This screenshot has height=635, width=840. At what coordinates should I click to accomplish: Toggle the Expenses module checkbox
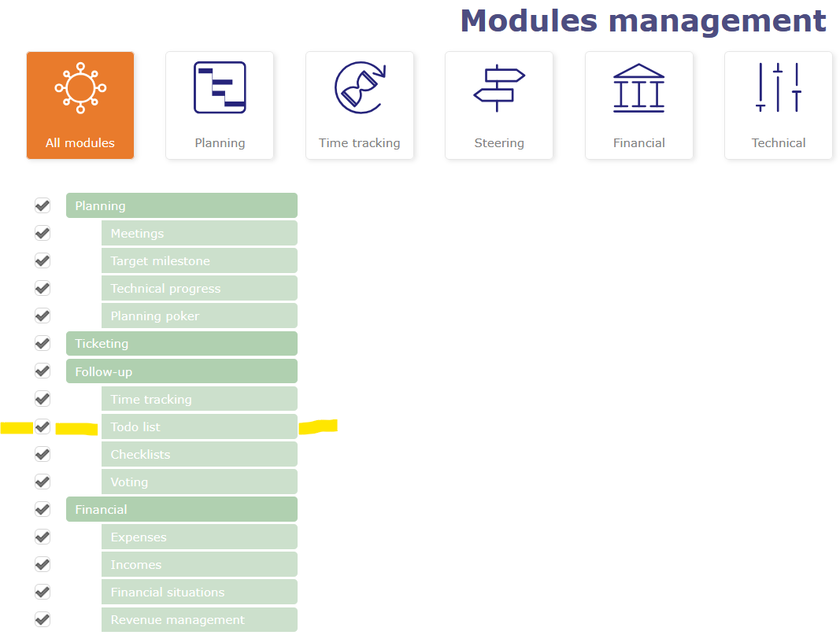(x=43, y=537)
